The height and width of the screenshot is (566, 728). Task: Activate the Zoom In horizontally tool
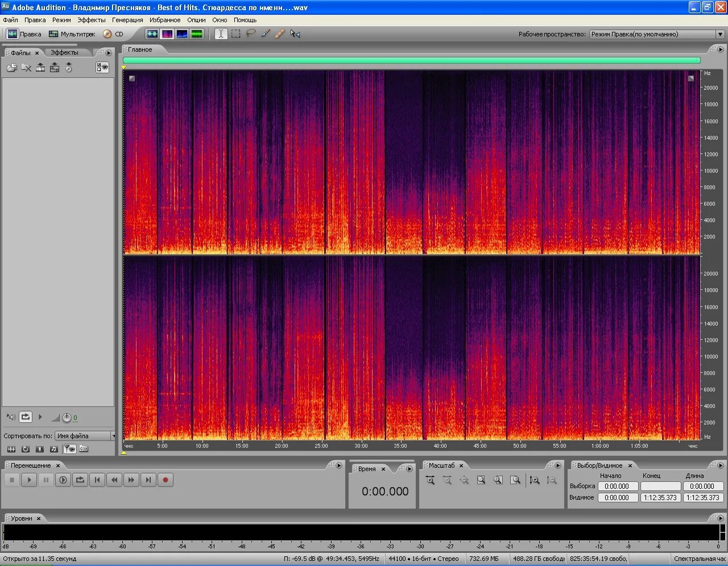(x=431, y=480)
